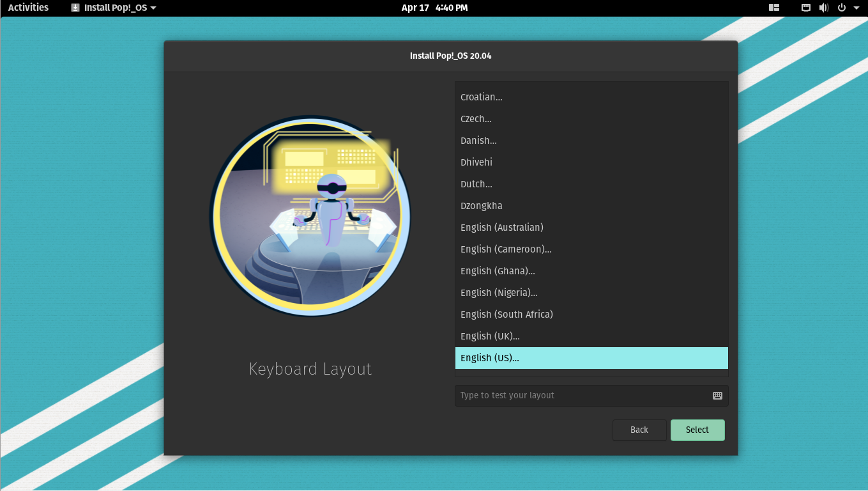Screen dimensions: 868x491
Task: Click the layout test input field
Action: point(575,395)
